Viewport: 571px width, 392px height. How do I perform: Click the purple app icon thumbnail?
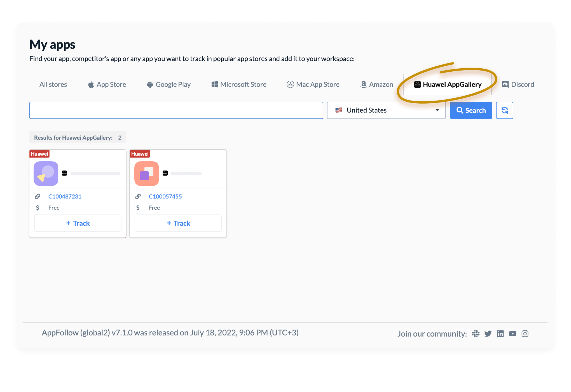pyautogui.click(x=46, y=174)
